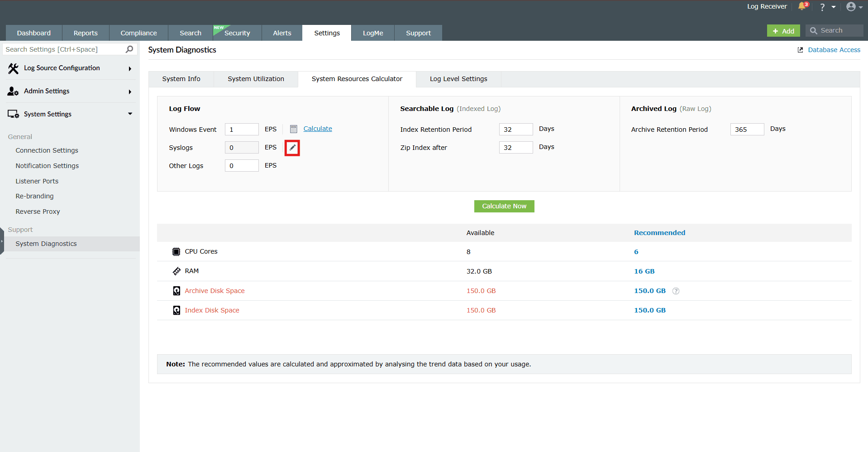This screenshot has height=452, width=868.
Task: Click the Index Retention Period field
Action: click(x=516, y=130)
